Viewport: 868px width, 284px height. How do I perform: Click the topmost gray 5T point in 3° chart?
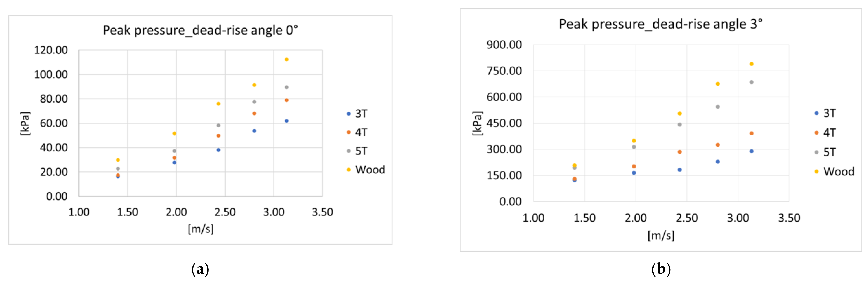point(751,82)
